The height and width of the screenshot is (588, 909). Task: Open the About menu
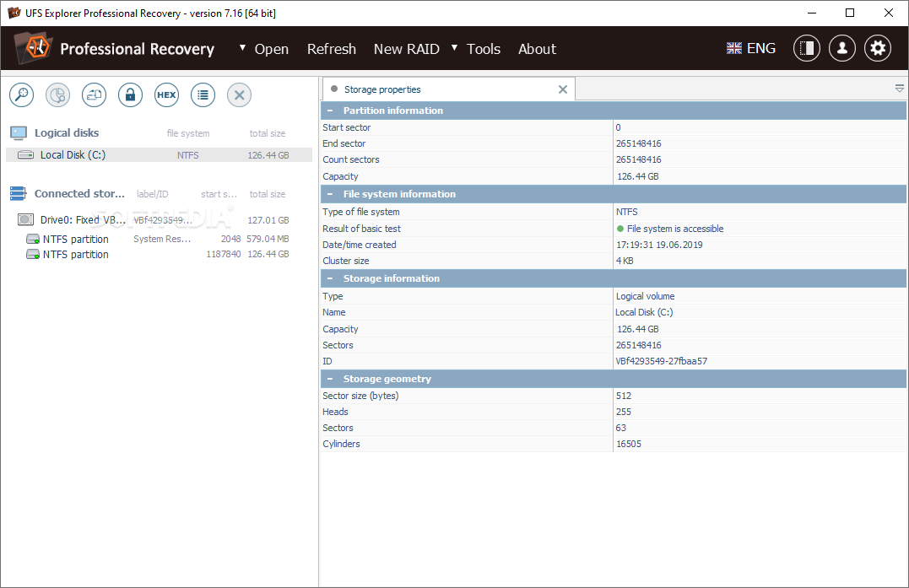point(537,49)
